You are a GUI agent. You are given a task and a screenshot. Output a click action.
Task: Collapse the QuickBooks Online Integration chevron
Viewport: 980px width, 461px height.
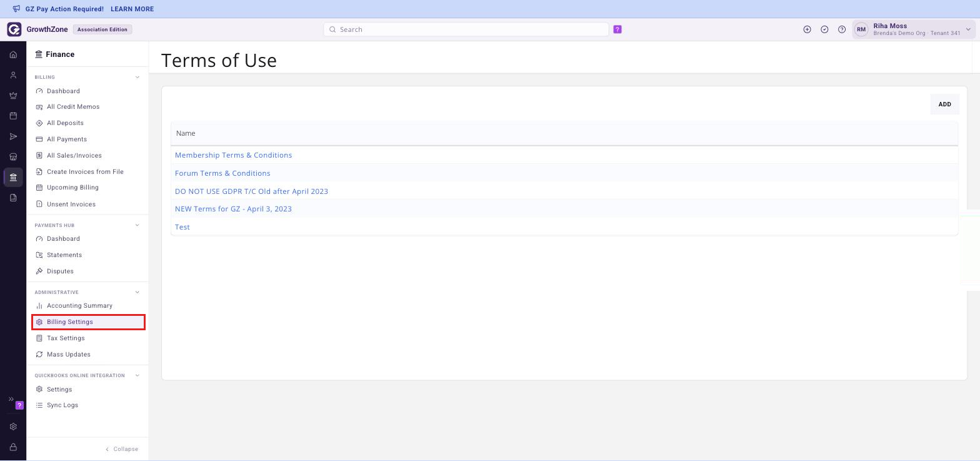(137, 375)
